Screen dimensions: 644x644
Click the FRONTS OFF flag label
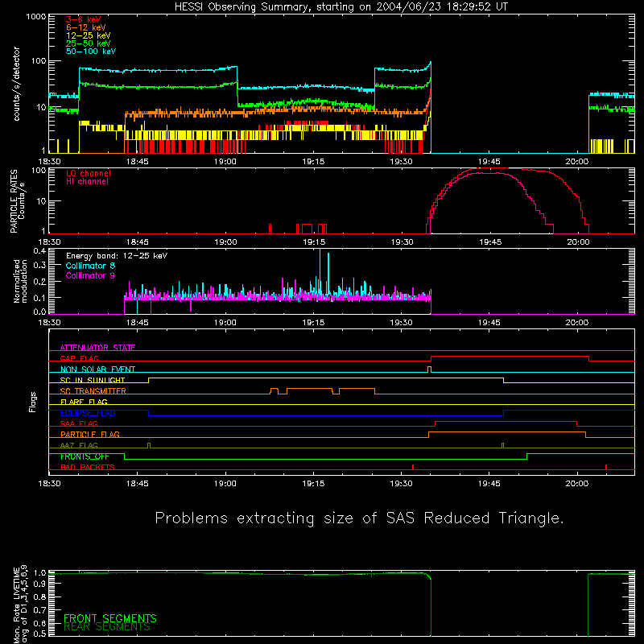85,456
